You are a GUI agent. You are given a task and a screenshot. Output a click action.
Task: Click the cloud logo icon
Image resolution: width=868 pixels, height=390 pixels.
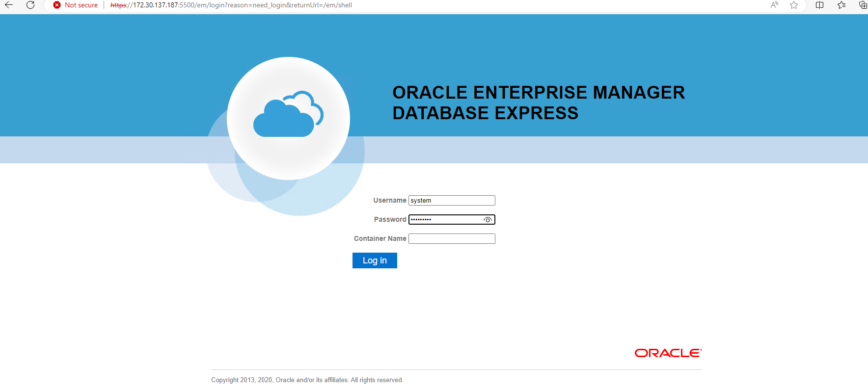[x=288, y=114]
